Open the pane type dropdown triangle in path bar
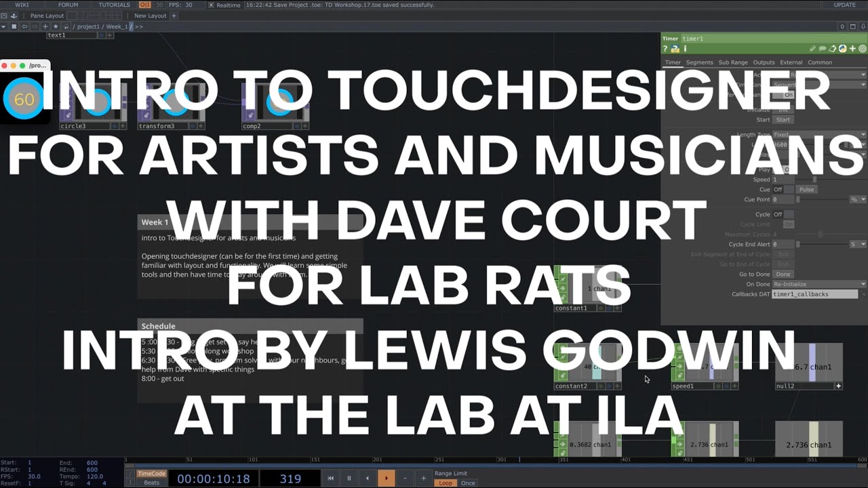The width and height of the screenshot is (868, 488). click(4, 26)
